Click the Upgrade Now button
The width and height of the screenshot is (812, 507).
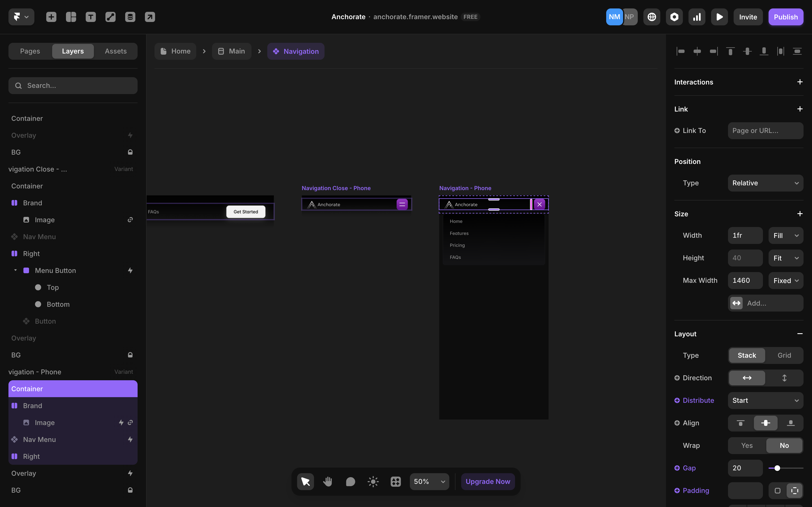(487, 482)
